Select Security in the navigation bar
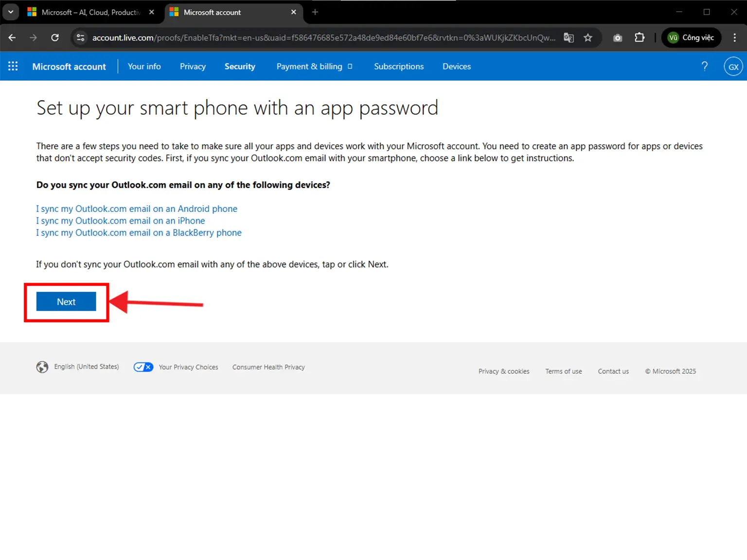 pos(240,66)
